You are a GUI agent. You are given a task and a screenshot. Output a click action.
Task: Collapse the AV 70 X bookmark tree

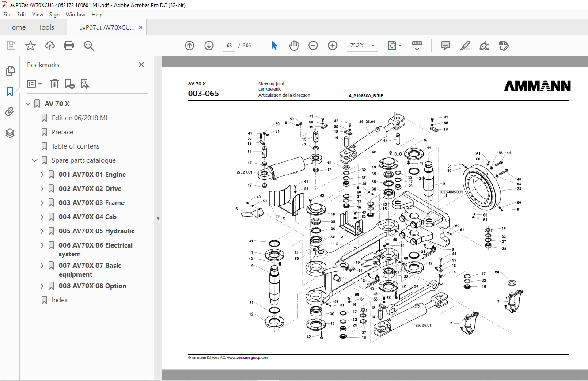coord(28,104)
